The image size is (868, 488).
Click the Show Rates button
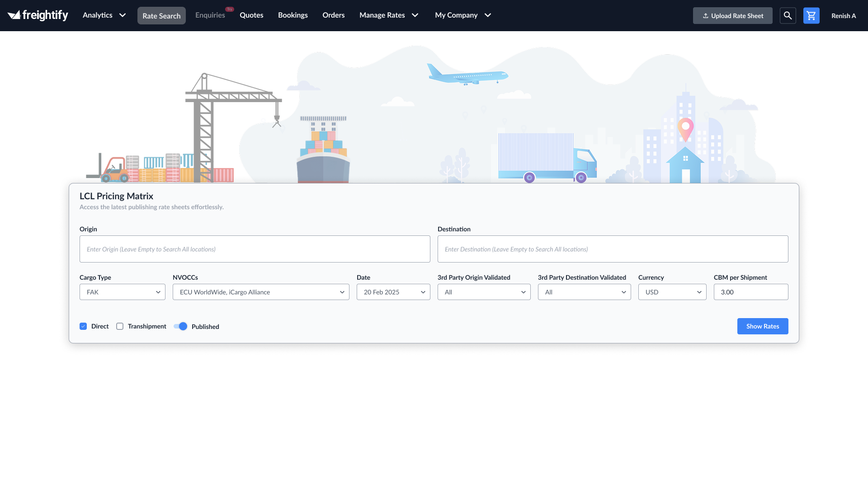pos(762,326)
